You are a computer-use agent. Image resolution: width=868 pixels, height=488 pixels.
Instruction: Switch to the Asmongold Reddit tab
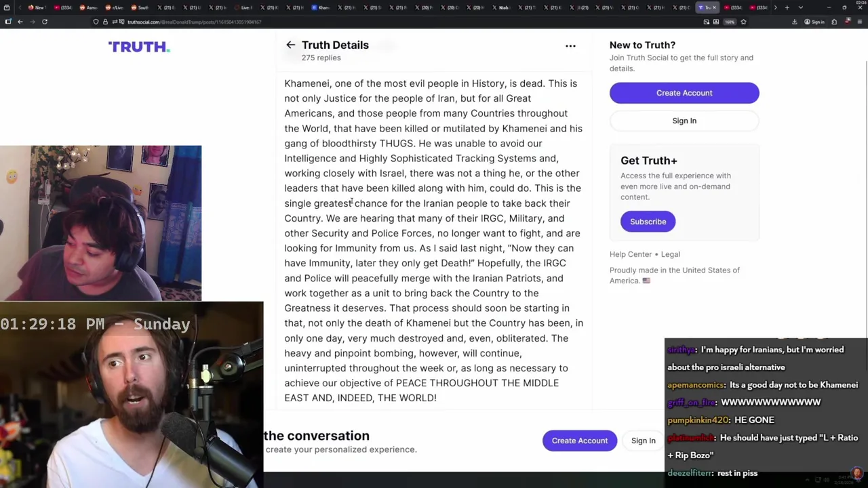click(90, 7)
